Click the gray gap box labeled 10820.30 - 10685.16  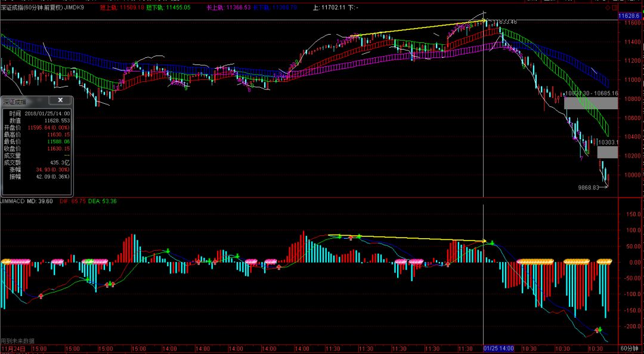click(x=591, y=103)
